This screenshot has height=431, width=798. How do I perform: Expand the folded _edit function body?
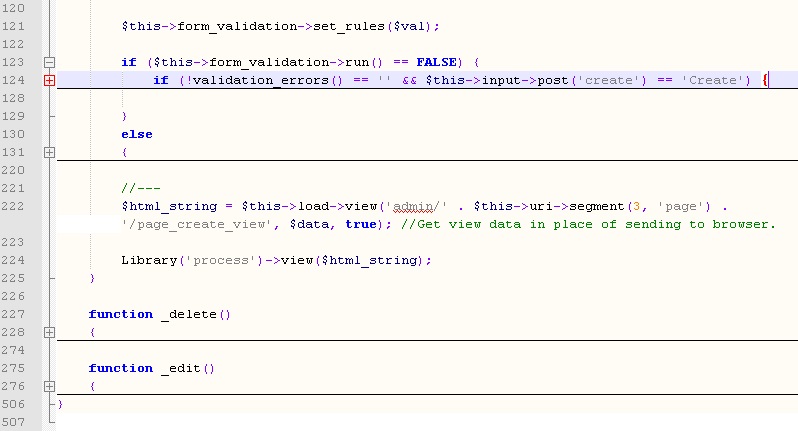(49, 387)
